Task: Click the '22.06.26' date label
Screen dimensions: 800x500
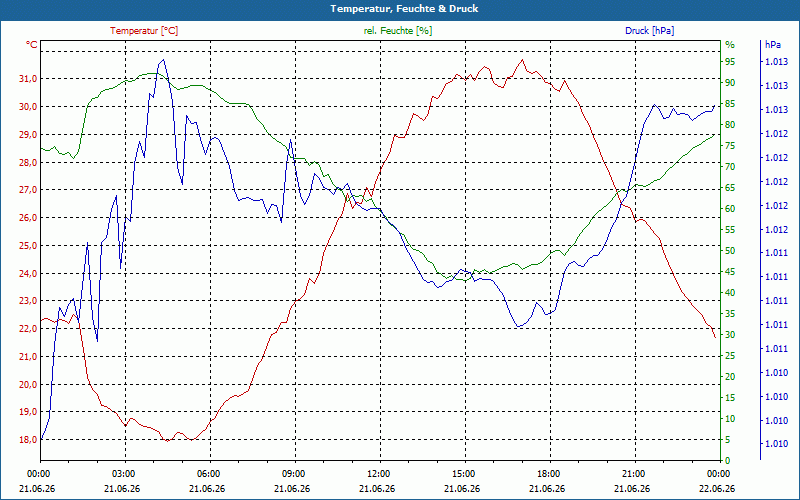Action: click(717, 489)
